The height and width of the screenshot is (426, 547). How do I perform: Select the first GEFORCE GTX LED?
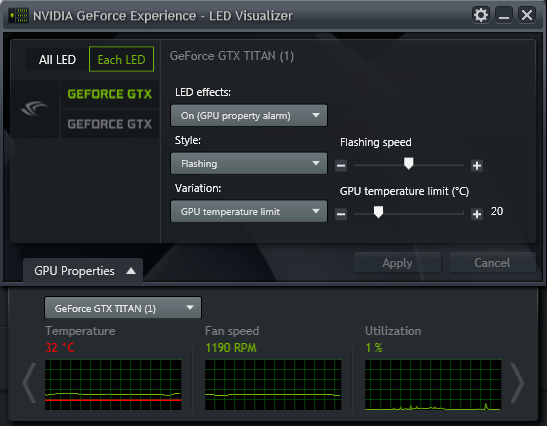[x=110, y=94]
